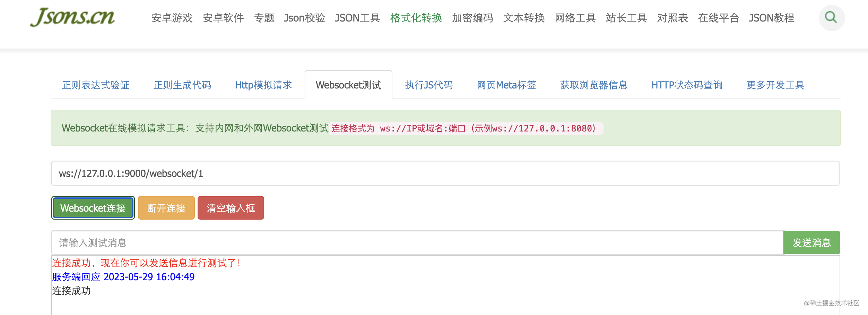Open Json校验 navigation item

pyautogui.click(x=304, y=18)
